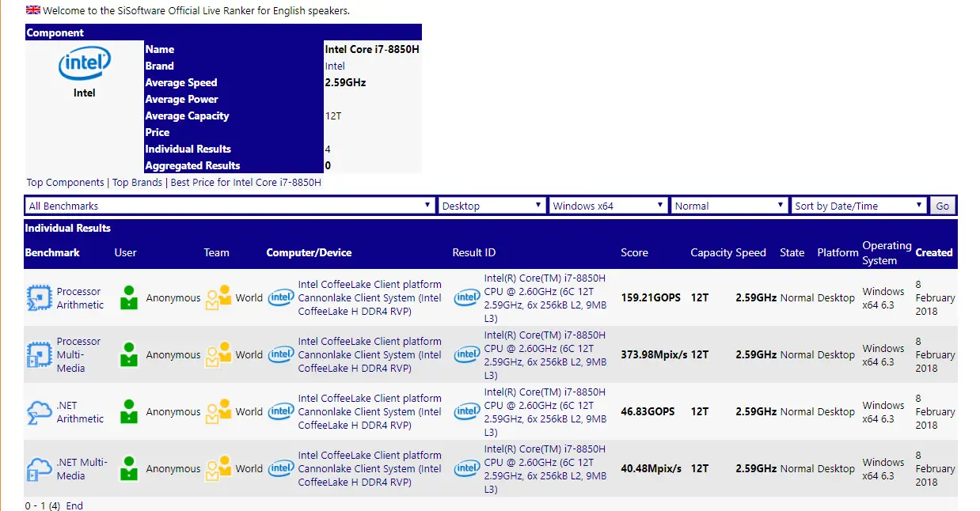Click the Computer/Device column header
Viewport: 980px width, 511px height.
click(x=309, y=252)
